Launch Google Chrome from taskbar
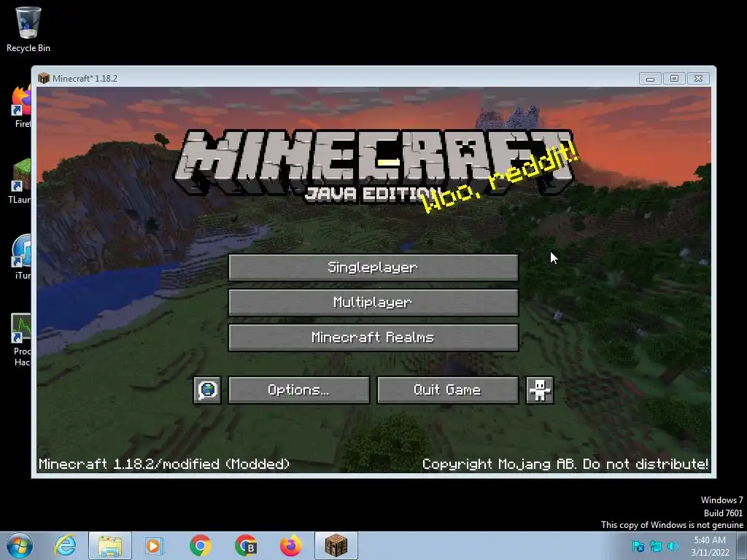Screen dimensions: 747x560 point(201,545)
